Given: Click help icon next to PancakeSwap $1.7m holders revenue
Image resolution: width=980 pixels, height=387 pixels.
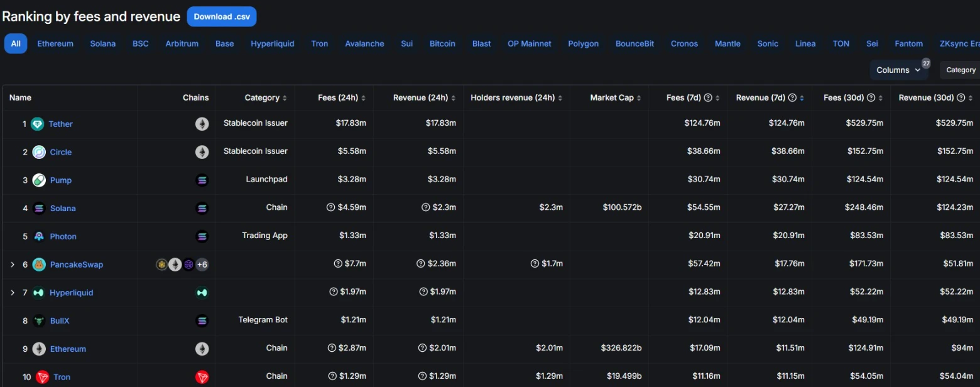Looking at the screenshot, I should [535, 264].
